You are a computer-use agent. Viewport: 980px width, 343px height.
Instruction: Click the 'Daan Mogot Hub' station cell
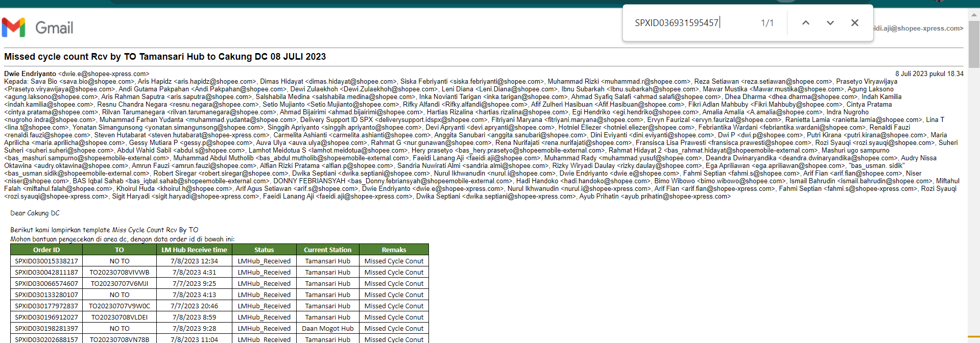(x=328, y=329)
